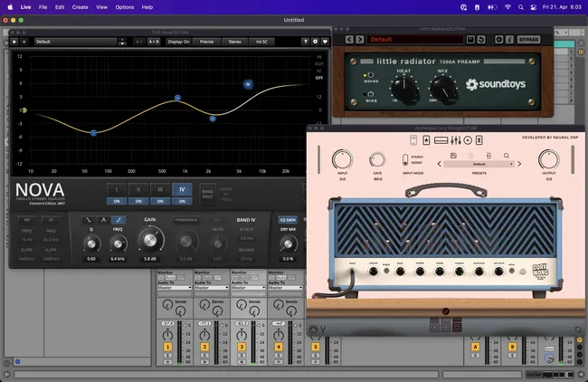This screenshot has height=382, width=588.
Task: Select Nova band IV tab
Action: coord(182,189)
